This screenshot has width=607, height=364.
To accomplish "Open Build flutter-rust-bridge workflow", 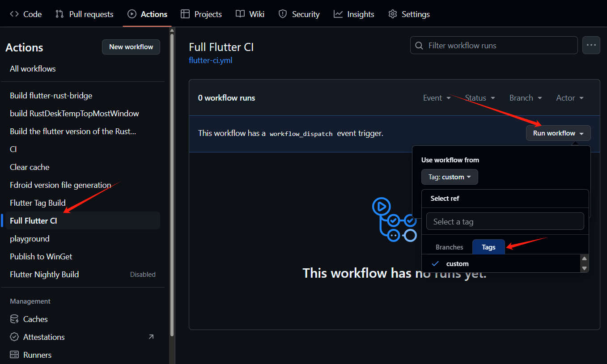I will tap(83, 96).
